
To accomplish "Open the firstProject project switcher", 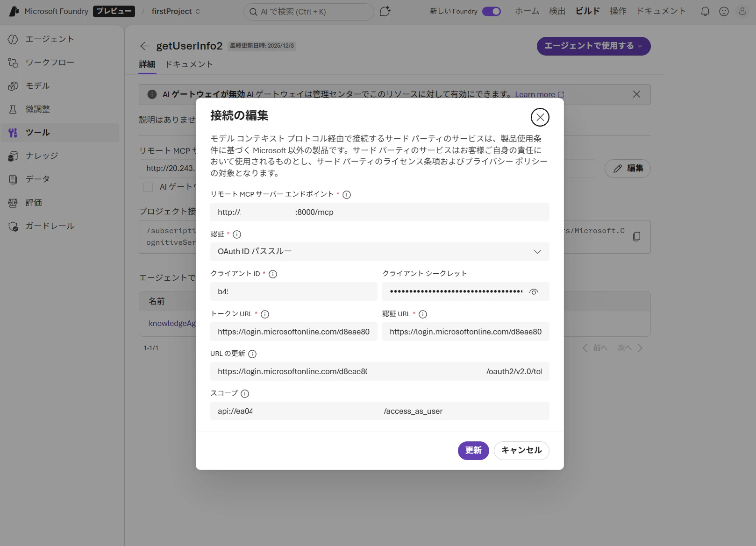I will pos(176,11).
